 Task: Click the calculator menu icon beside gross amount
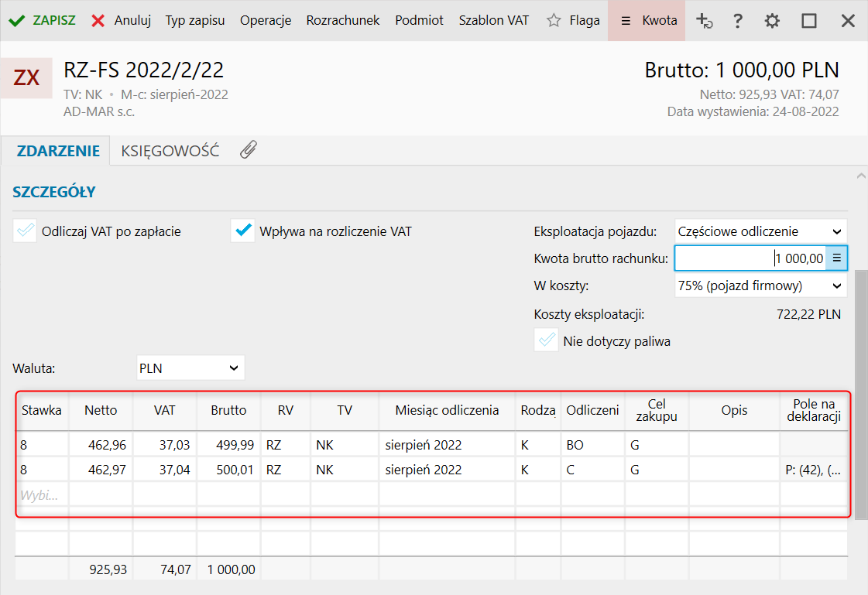836,258
